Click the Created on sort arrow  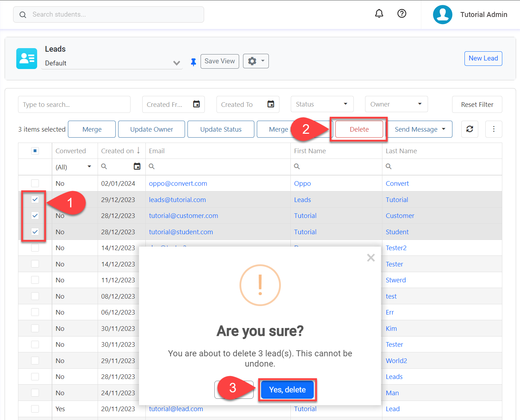(x=138, y=150)
